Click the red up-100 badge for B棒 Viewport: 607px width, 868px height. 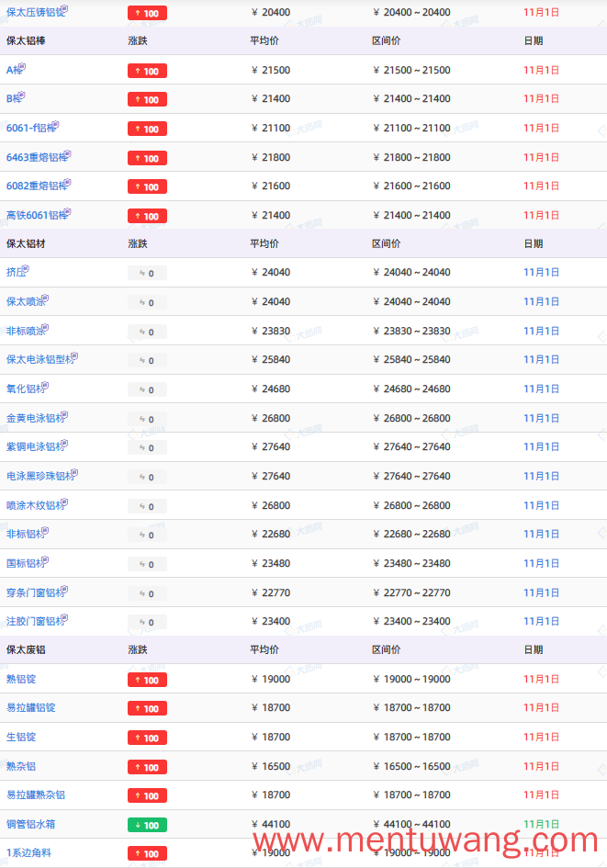(x=147, y=99)
